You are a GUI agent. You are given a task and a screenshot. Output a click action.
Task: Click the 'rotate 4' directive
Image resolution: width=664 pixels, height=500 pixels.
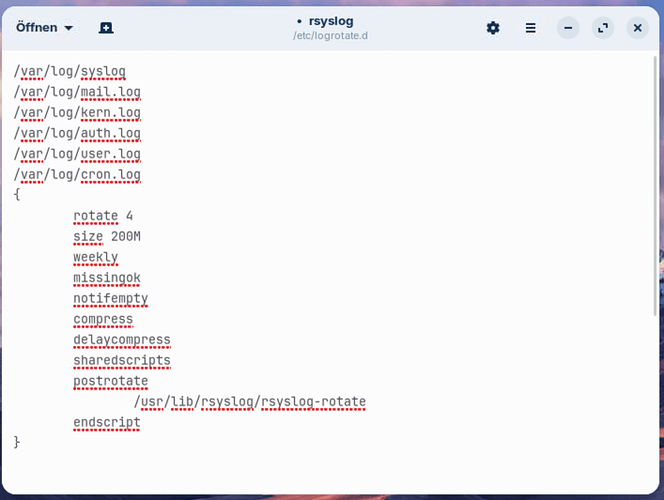coord(103,216)
